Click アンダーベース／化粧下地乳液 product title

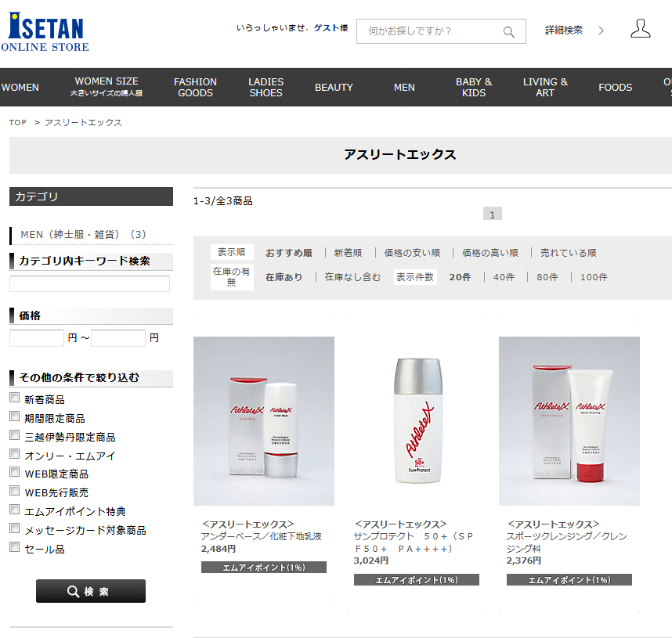[x=262, y=536]
